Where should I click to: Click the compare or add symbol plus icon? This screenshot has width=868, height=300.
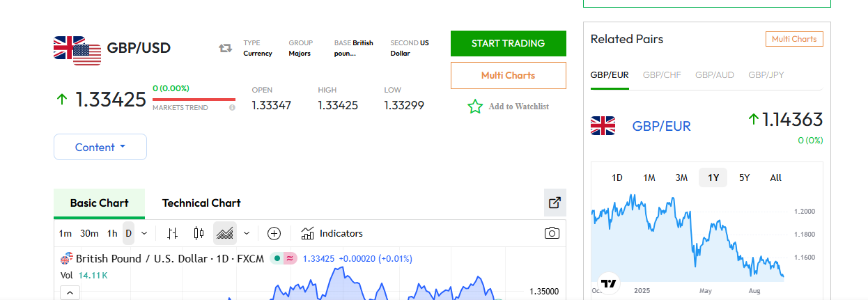tap(274, 233)
